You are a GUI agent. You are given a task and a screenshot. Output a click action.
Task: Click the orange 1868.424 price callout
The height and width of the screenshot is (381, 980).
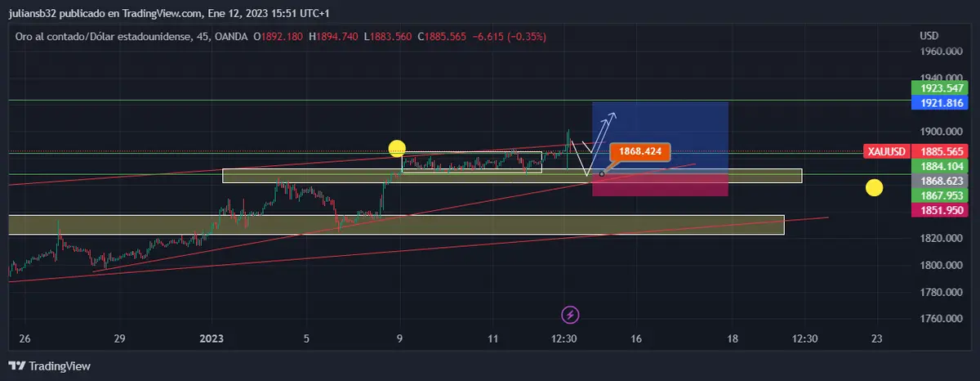pyautogui.click(x=639, y=151)
